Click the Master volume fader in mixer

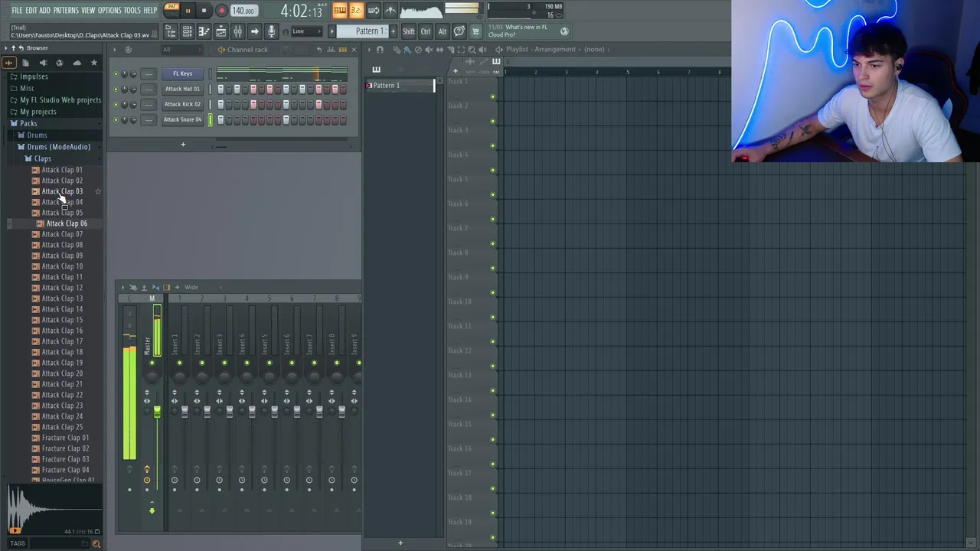[157, 413]
